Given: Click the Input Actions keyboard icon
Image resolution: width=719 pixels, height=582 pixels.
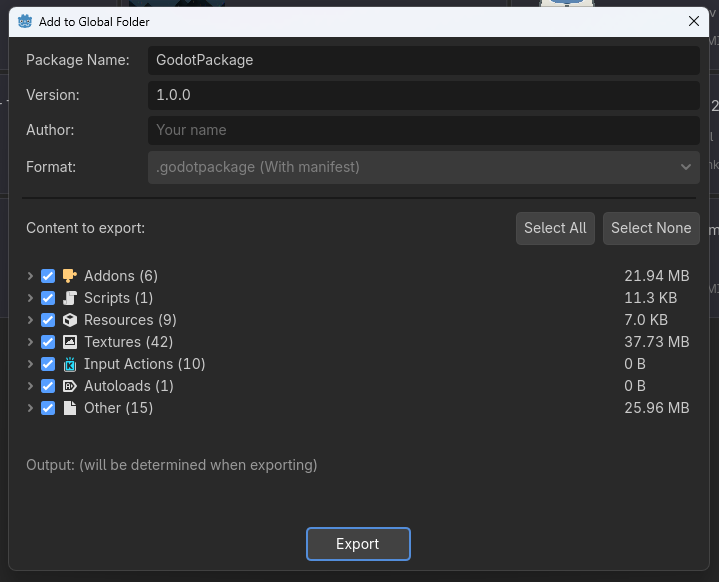Looking at the screenshot, I should 70,364.
